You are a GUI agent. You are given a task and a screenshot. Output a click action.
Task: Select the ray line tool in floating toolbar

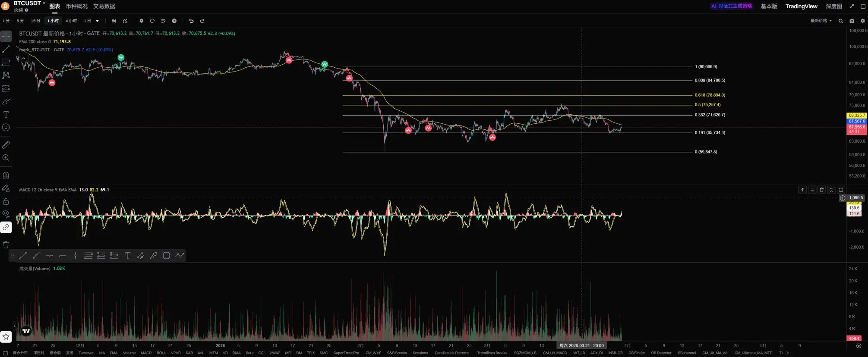point(36,256)
